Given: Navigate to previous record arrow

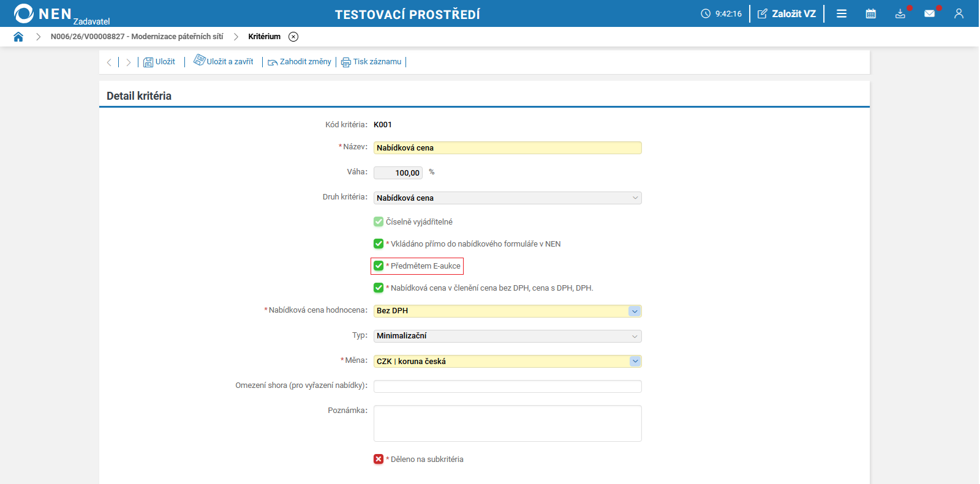Looking at the screenshot, I should [109, 62].
